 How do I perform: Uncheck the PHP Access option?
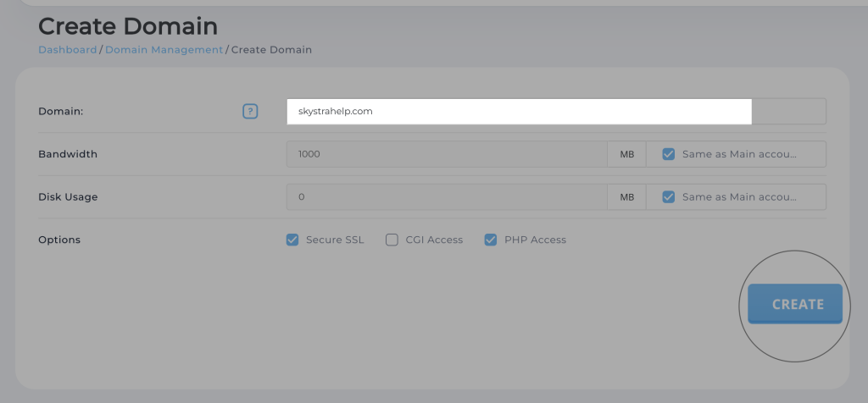[490, 240]
